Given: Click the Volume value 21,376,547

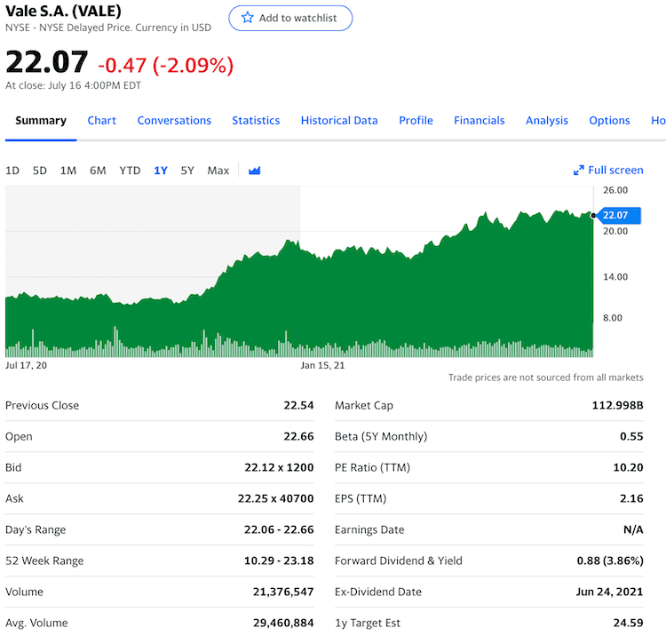Looking at the screenshot, I should coord(283,592).
